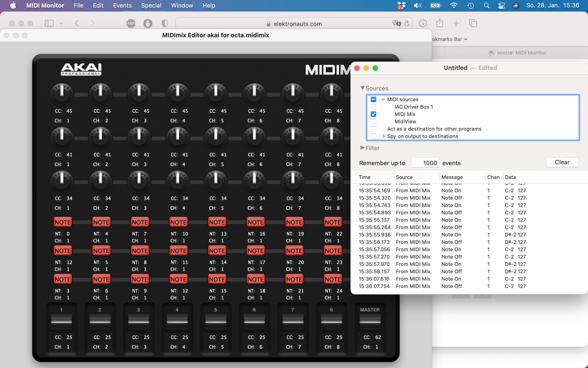The width and height of the screenshot is (588, 368).
Task: Click the NOTE button with NT 24
Action: tap(333, 279)
